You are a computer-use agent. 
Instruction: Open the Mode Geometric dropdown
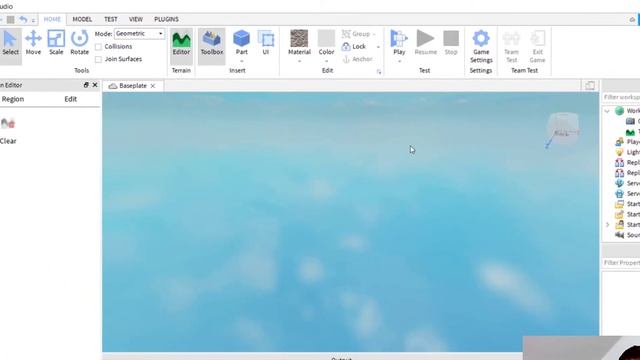click(139, 33)
